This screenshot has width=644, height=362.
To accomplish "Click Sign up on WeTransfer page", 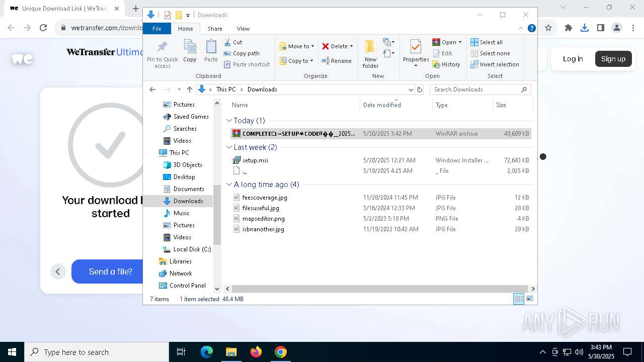I will [613, 59].
